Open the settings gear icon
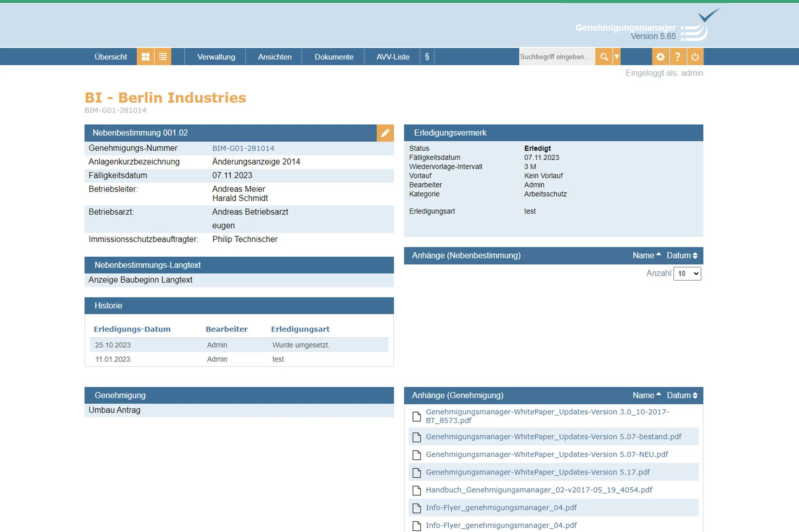The image size is (799, 532). [x=660, y=57]
